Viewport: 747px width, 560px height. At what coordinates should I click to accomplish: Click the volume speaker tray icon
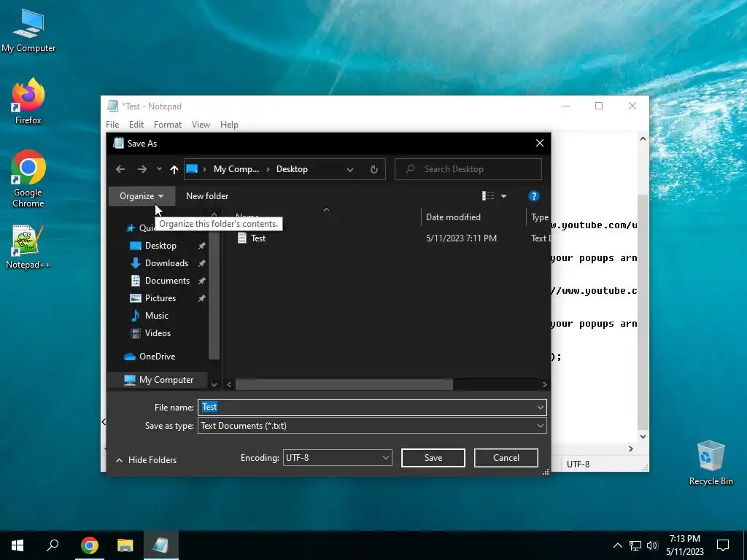point(652,545)
